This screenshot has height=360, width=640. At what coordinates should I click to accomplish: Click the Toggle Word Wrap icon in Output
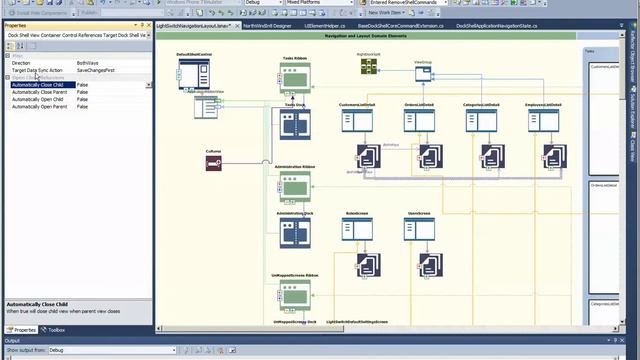tap(232, 350)
